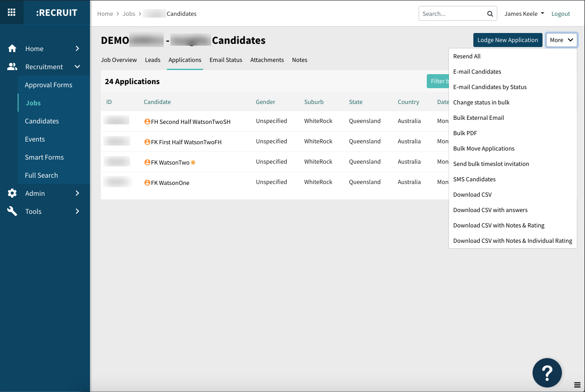Select Download CSV from the menu

point(472,194)
